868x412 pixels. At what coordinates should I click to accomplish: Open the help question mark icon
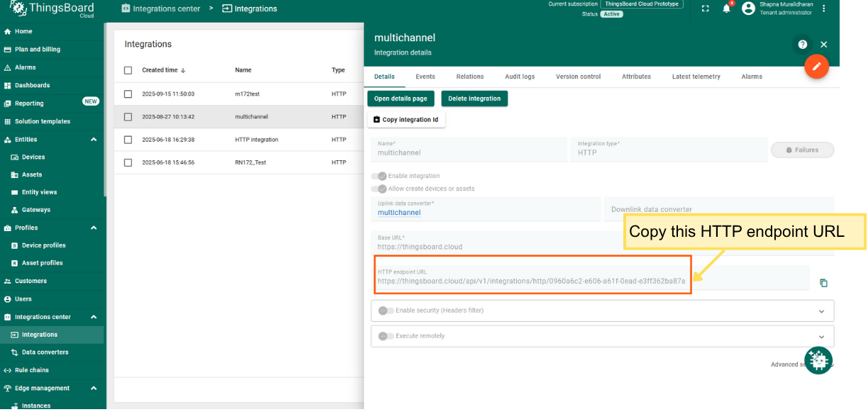(x=802, y=44)
